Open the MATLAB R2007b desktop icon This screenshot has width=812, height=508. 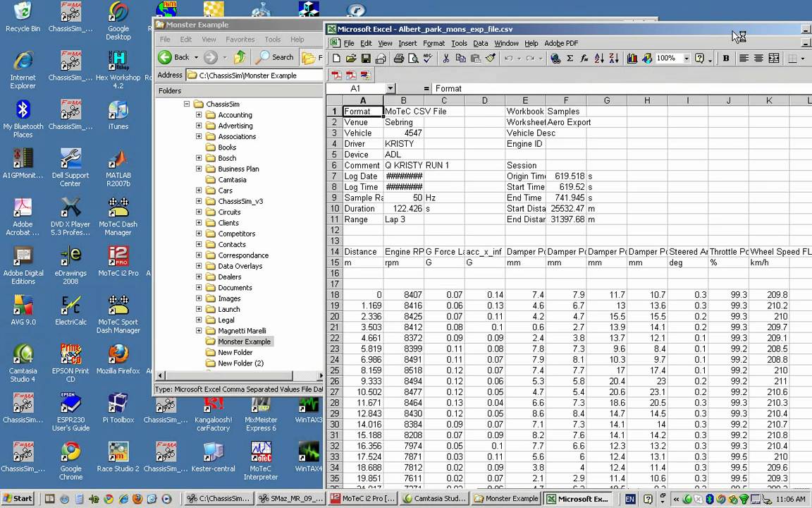pos(118,169)
